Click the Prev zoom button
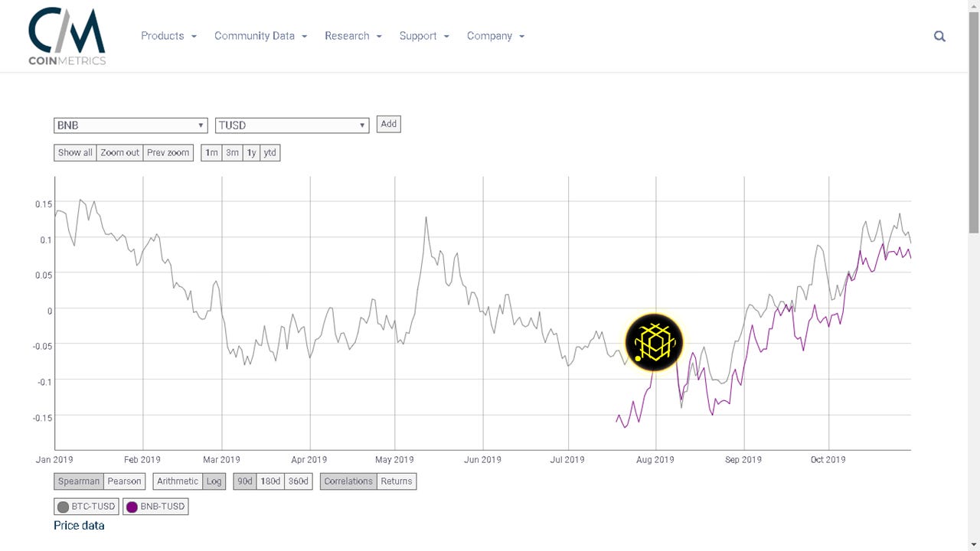Viewport: 980px width, 551px height. coord(168,153)
